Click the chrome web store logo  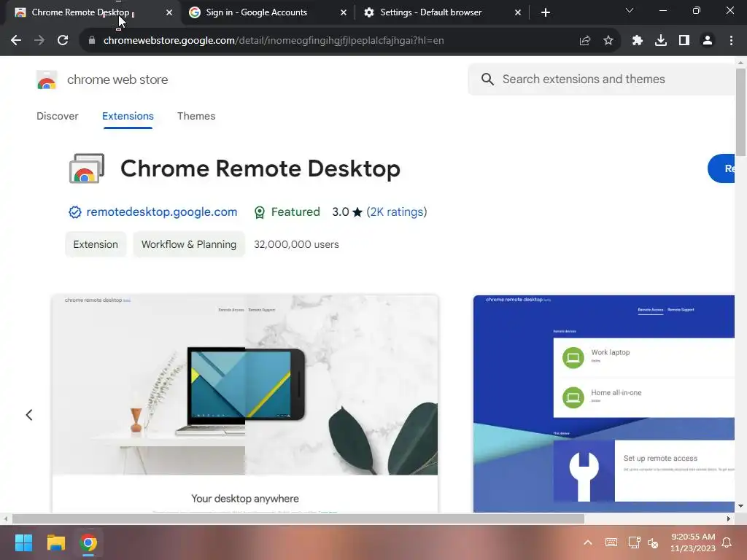click(x=47, y=79)
